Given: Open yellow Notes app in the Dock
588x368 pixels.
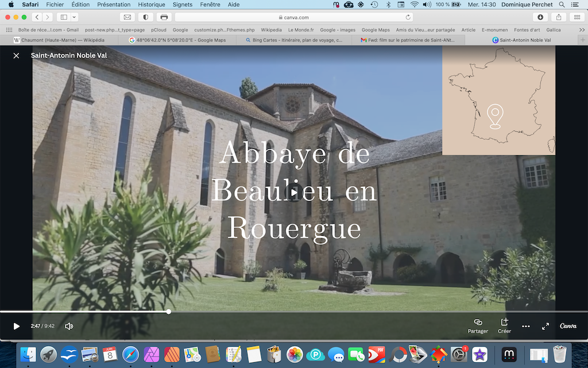Looking at the screenshot, I should [x=254, y=354].
